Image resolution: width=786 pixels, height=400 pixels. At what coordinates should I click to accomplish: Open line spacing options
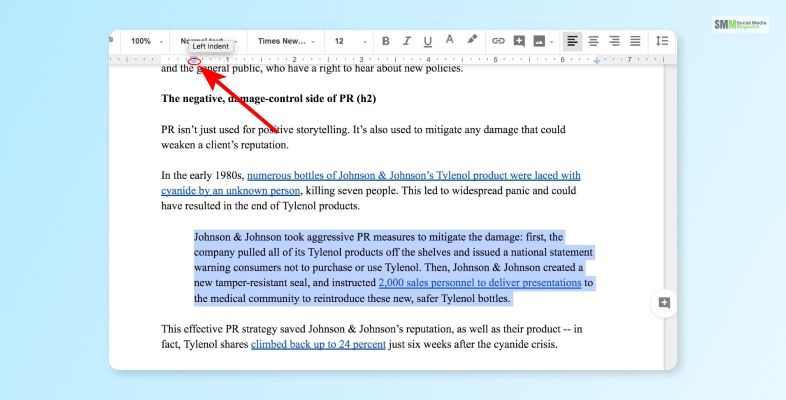coord(662,41)
